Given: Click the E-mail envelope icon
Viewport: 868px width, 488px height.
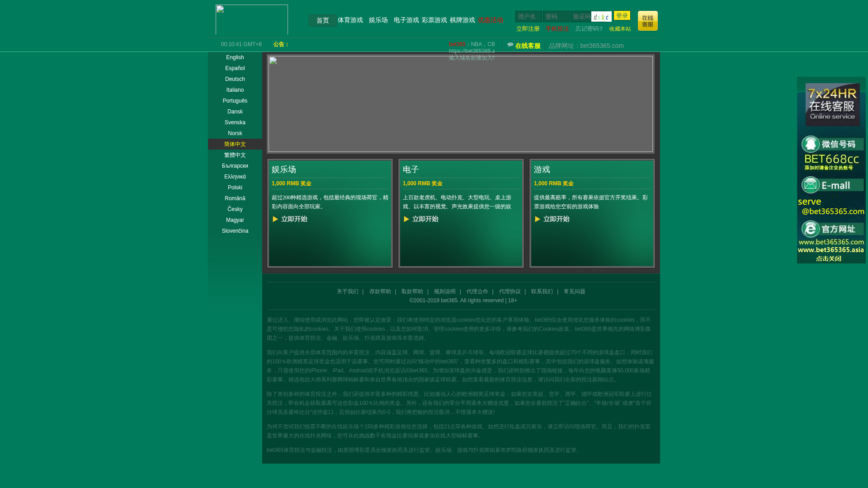Looking at the screenshot, I should pyautogui.click(x=811, y=185).
